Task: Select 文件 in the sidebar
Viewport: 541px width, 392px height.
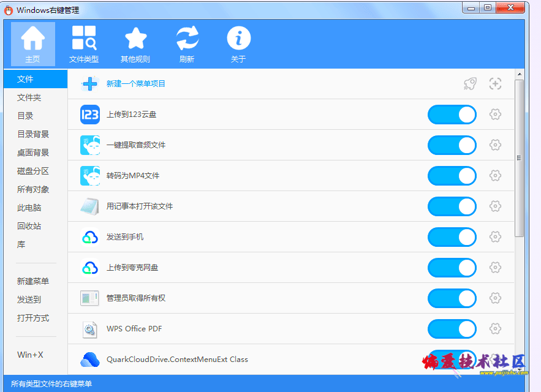Action: pos(36,79)
